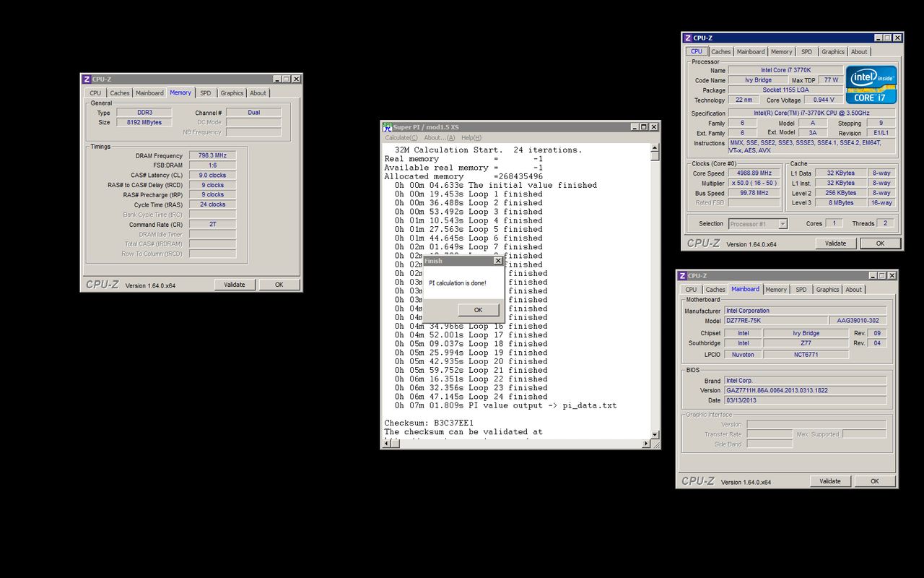Screen dimensions: 924x578
Task: Click Super PI vertical scrollbar up arrow
Action: pyautogui.click(x=655, y=147)
